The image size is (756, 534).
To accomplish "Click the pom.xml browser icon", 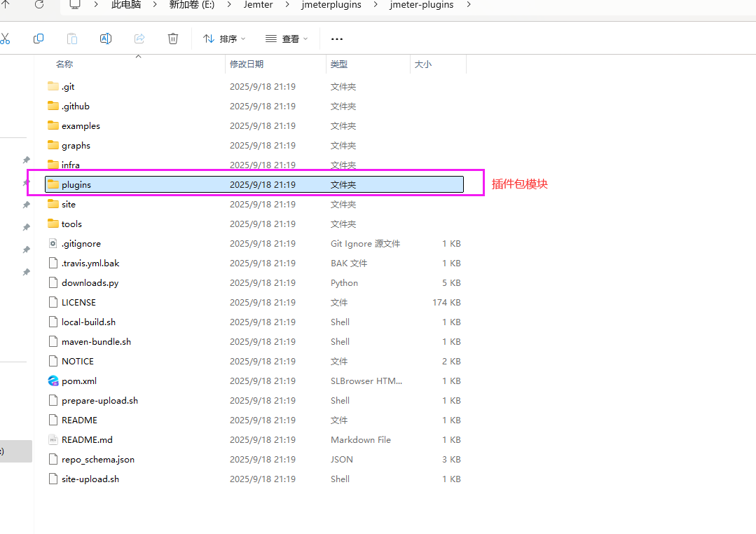I will [53, 381].
